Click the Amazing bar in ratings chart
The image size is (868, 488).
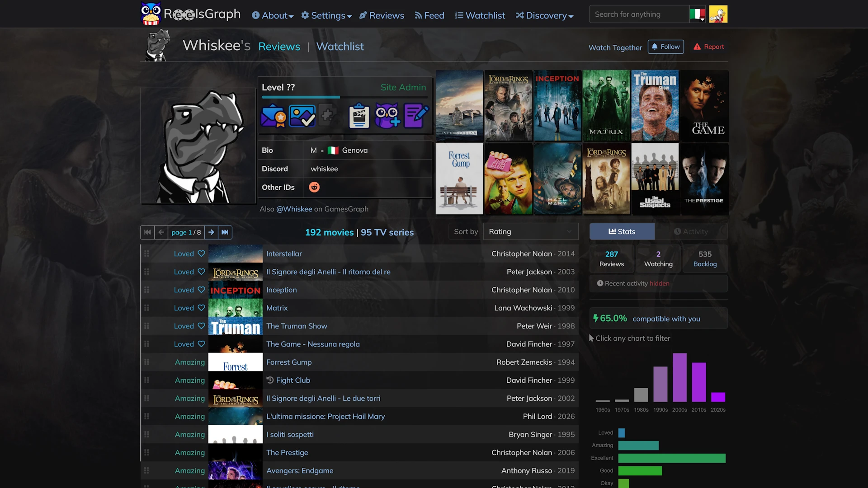click(x=638, y=446)
